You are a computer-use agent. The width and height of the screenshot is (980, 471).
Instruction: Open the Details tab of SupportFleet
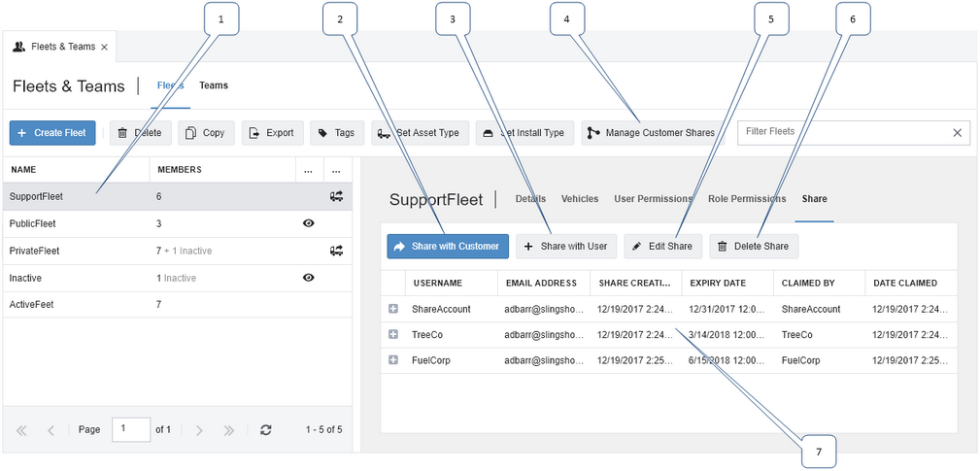tap(530, 199)
